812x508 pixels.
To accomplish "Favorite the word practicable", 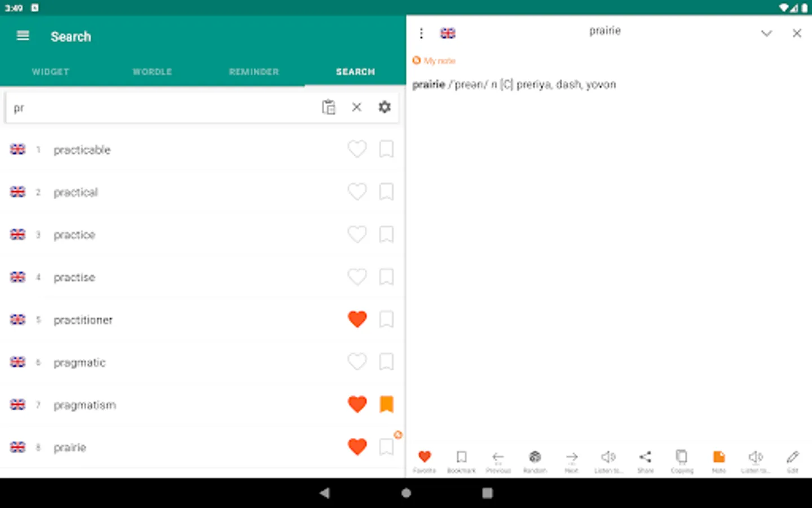I will (357, 149).
